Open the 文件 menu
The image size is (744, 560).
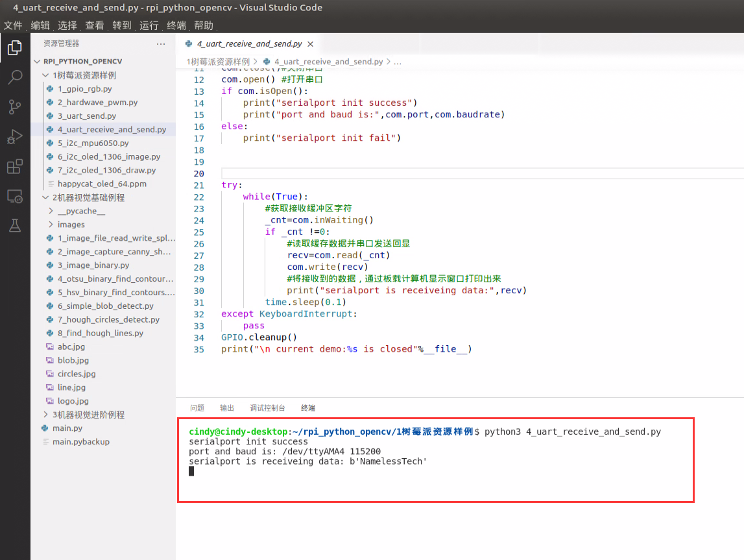coord(13,25)
